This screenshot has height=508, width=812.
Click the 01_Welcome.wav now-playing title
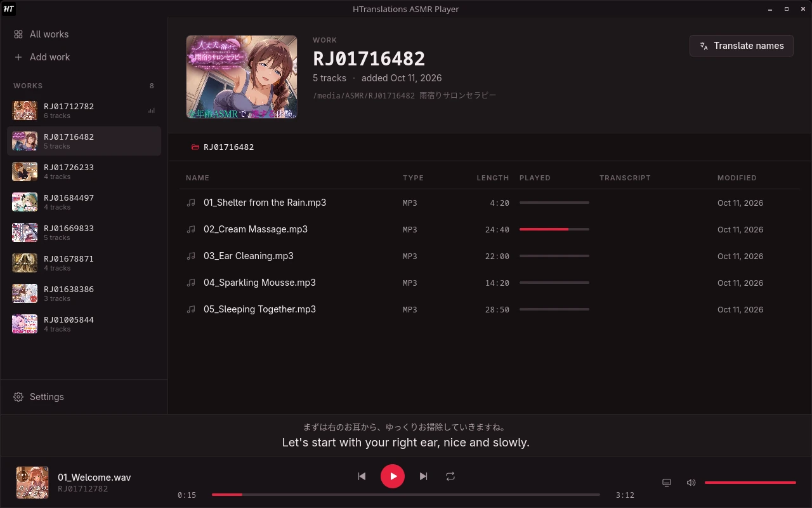(95, 478)
